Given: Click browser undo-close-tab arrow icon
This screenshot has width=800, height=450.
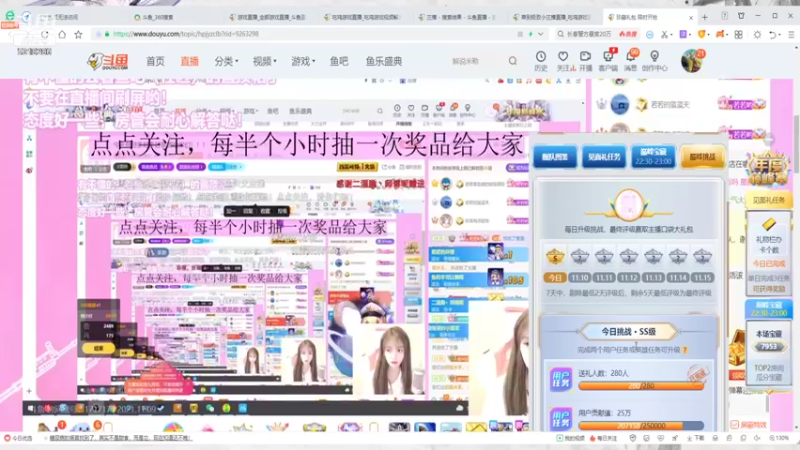Looking at the screenshot, I should point(773,34).
